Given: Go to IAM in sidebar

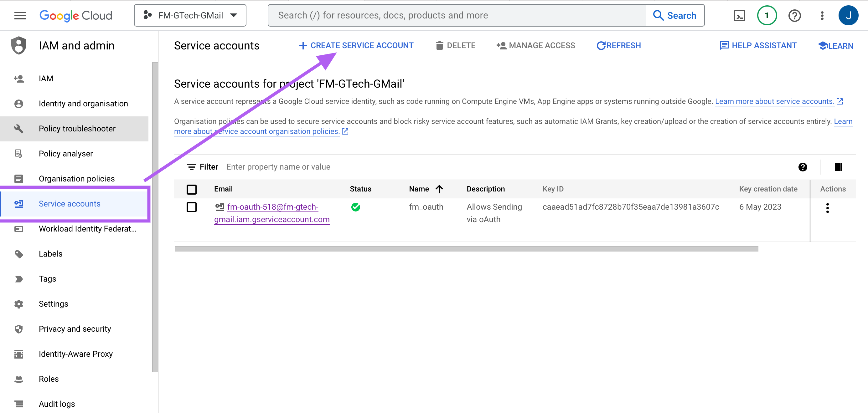Looking at the screenshot, I should click(74, 79).
